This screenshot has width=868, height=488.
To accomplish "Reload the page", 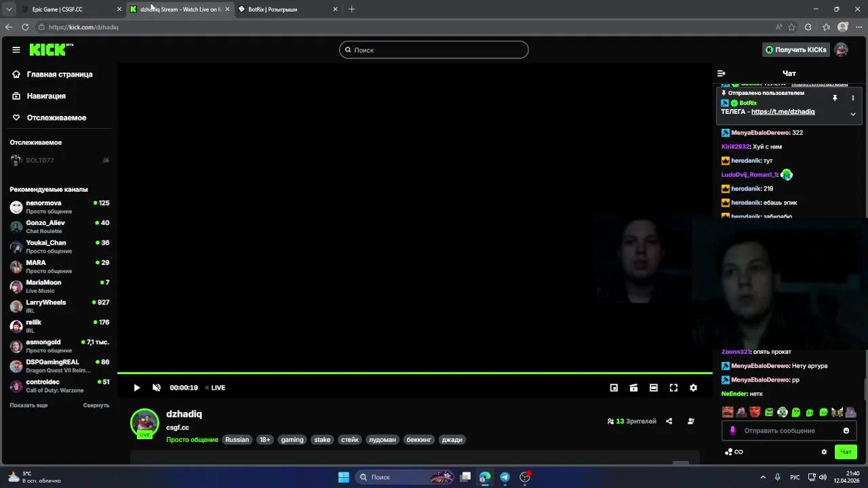I will 25,27.
